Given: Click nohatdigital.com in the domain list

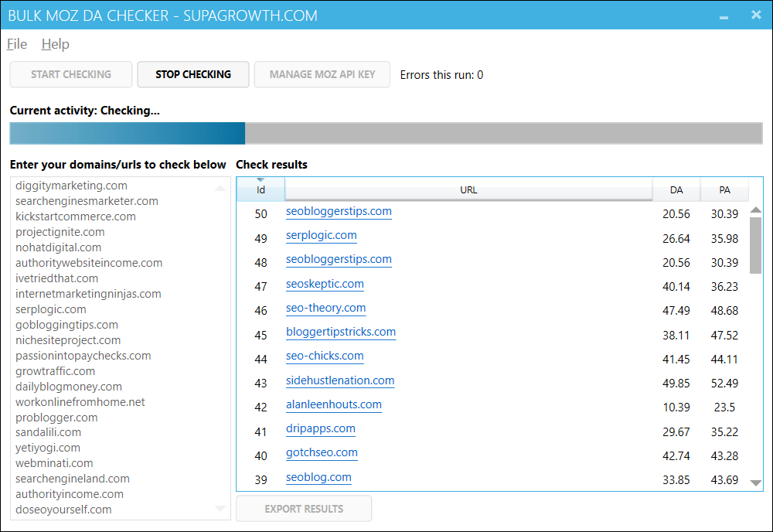Looking at the screenshot, I should tap(59, 247).
